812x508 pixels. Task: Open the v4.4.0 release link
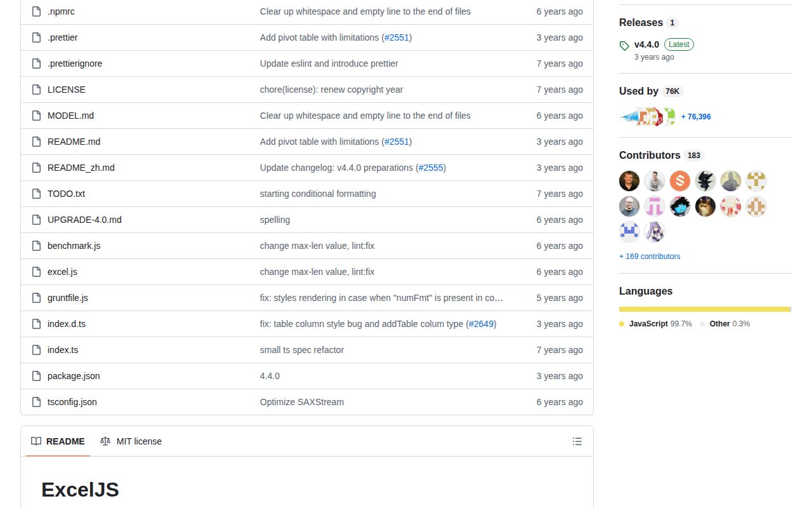pos(646,44)
